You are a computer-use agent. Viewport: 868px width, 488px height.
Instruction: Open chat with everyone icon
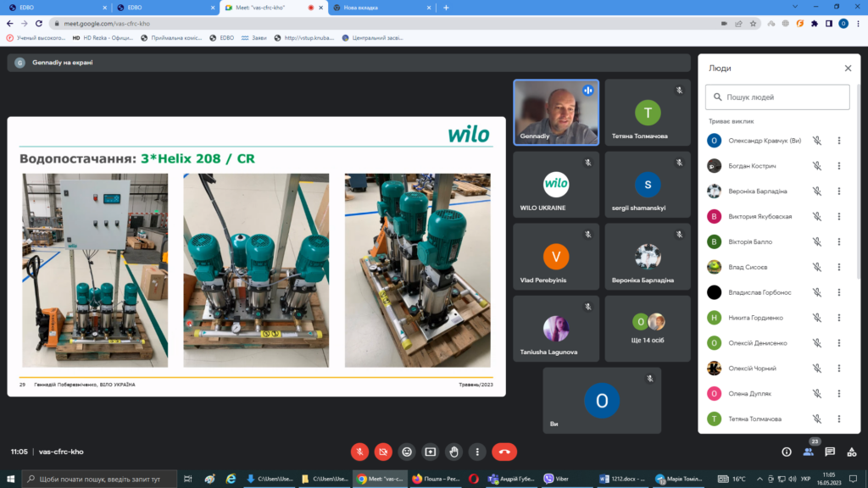[x=830, y=452]
